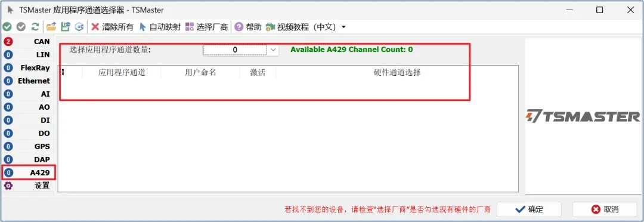Click the gray checkmark icon in toolbar
The image size is (644, 222).
[x=21, y=27]
